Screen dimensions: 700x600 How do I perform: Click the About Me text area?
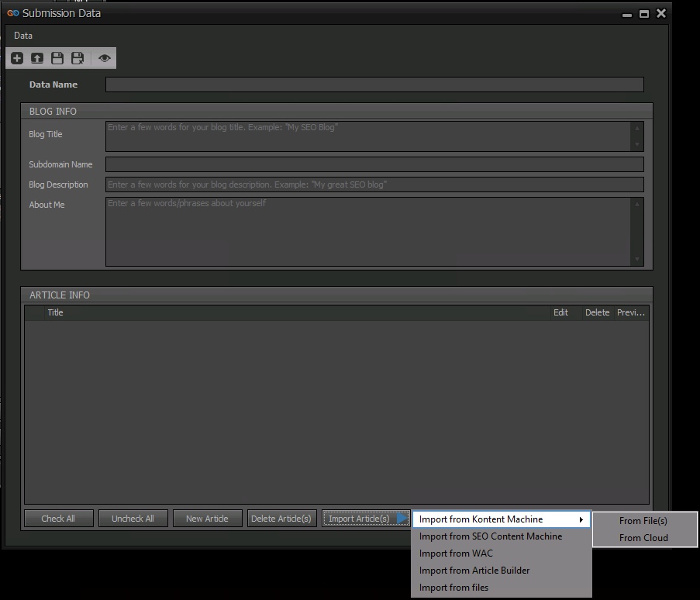(368, 232)
